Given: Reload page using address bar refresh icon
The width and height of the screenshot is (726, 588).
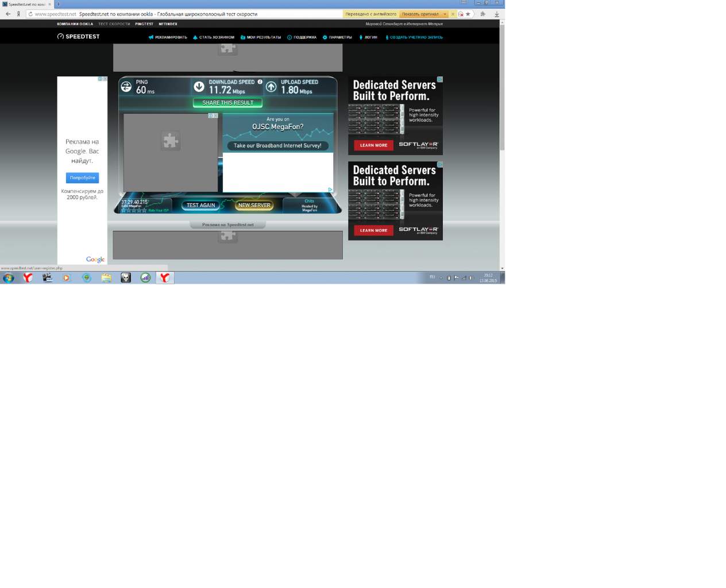Looking at the screenshot, I should (30, 14).
